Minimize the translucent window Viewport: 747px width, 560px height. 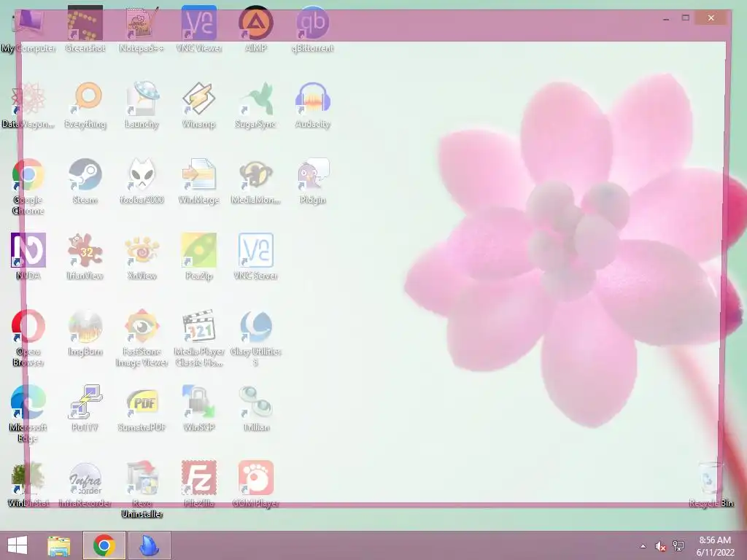pyautogui.click(x=666, y=18)
